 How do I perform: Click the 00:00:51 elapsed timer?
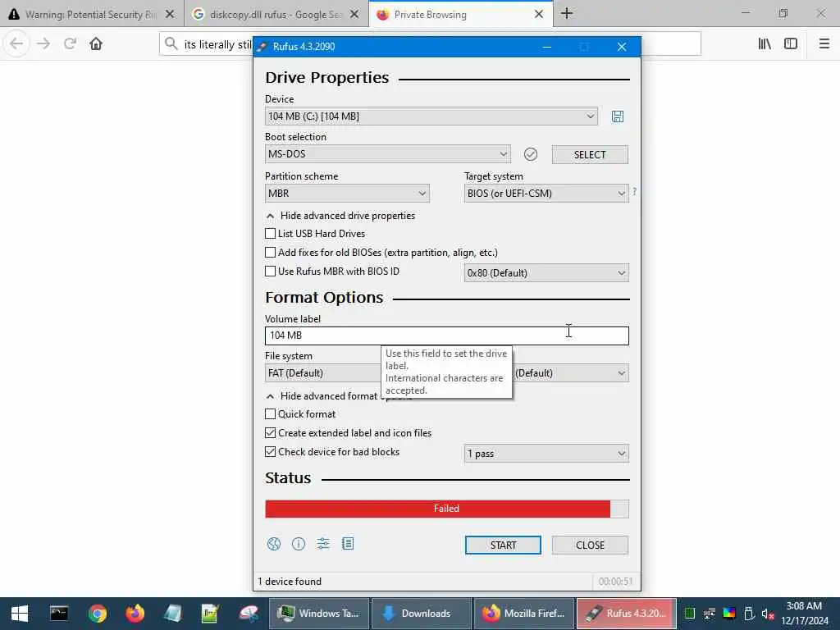pyautogui.click(x=615, y=582)
